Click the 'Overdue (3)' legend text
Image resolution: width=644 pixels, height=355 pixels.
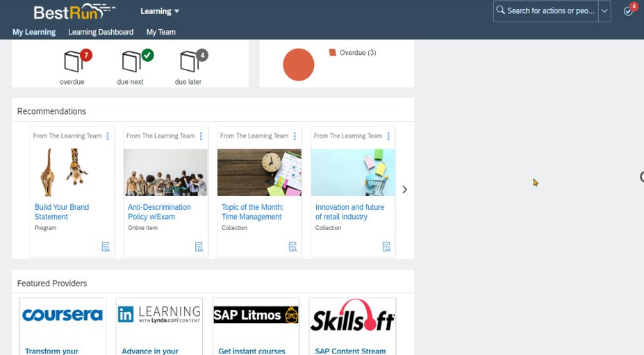358,53
